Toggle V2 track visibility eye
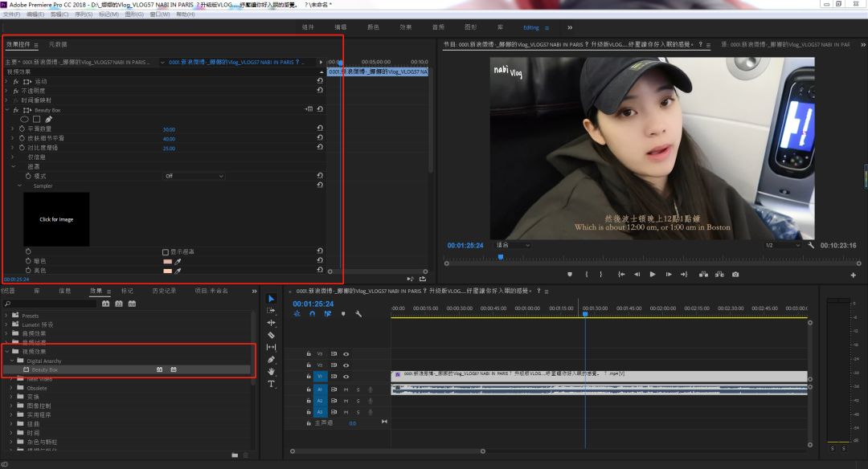Viewport: 868px width, 469px height. [346, 365]
